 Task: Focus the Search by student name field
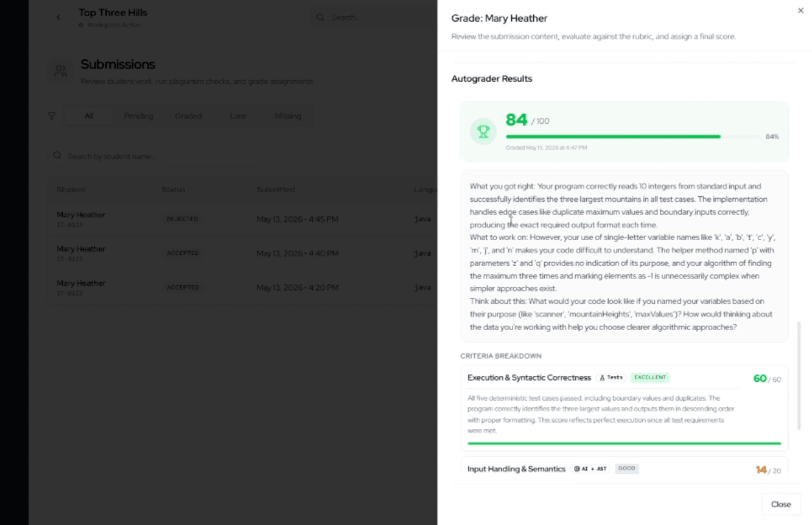point(154,156)
